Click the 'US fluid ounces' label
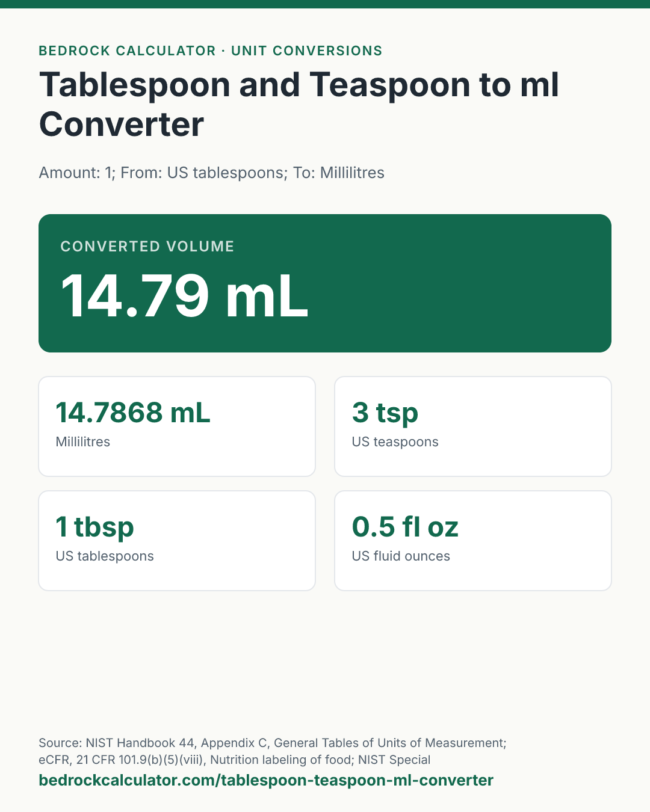This screenshot has height=812, width=650. tap(401, 556)
